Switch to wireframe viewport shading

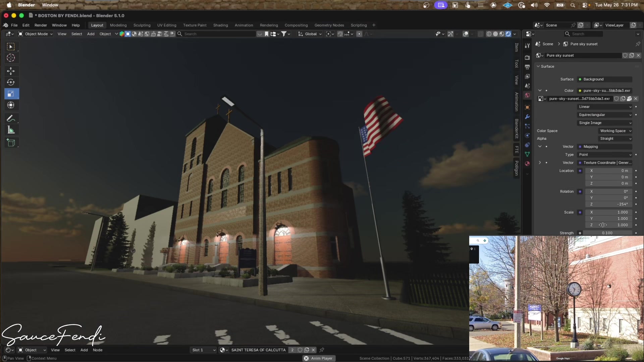pos(489,34)
